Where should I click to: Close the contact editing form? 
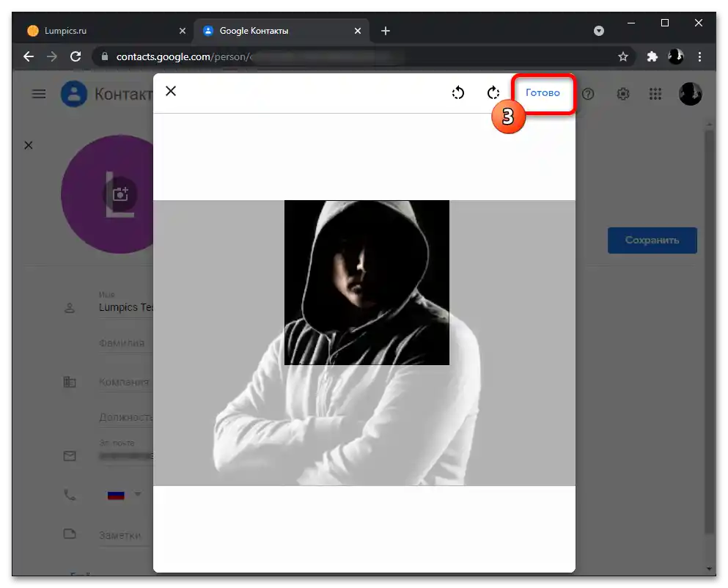tap(29, 145)
